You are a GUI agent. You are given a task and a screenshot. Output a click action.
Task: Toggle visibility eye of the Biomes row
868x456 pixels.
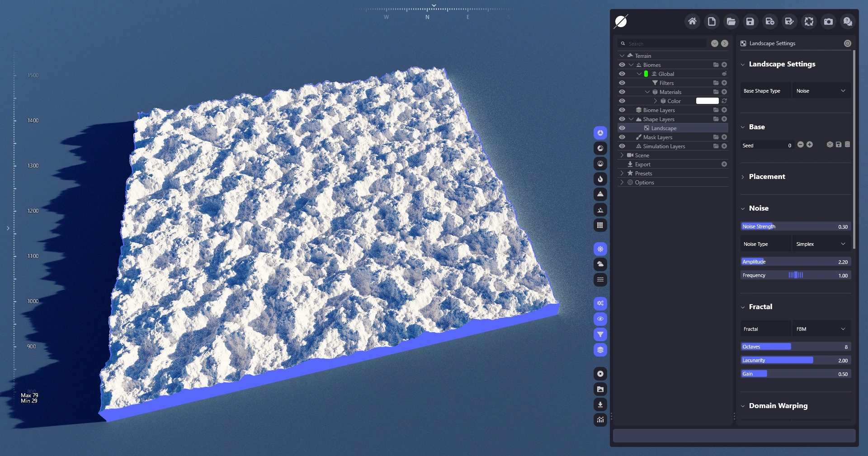coord(622,65)
